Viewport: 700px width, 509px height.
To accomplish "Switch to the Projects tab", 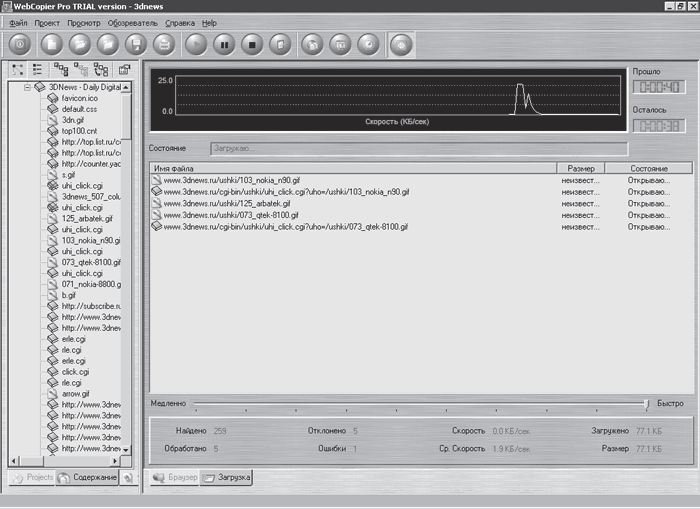I will click(x=32, y=477).
